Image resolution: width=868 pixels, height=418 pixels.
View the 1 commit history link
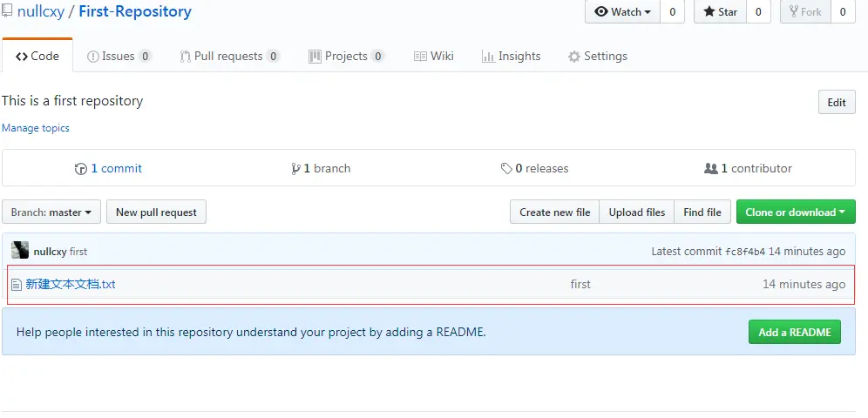pyautogui.click(x=116, y=168)
